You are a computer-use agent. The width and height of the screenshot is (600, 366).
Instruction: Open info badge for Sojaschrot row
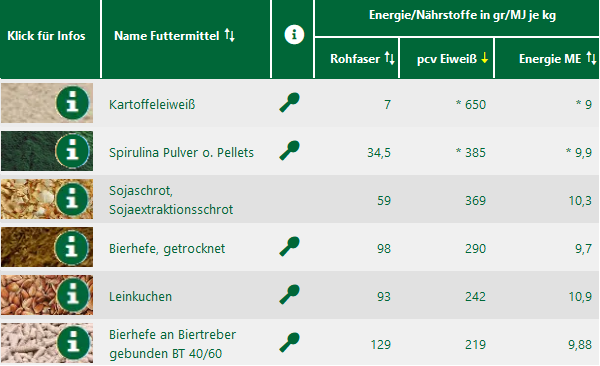click(72, 199)
